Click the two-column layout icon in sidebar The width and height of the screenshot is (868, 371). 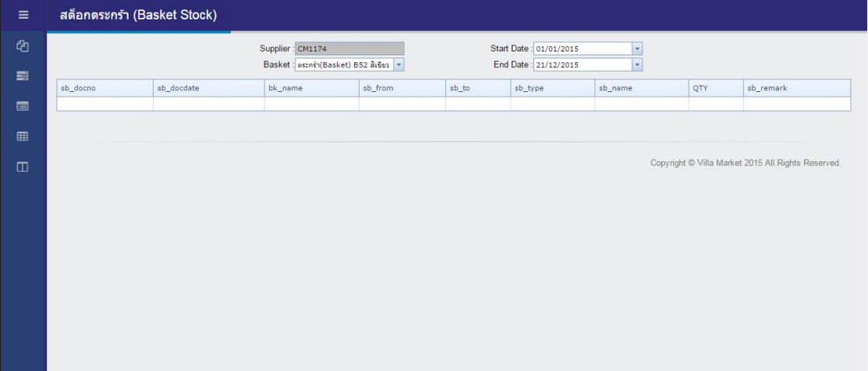pos(23,166)
